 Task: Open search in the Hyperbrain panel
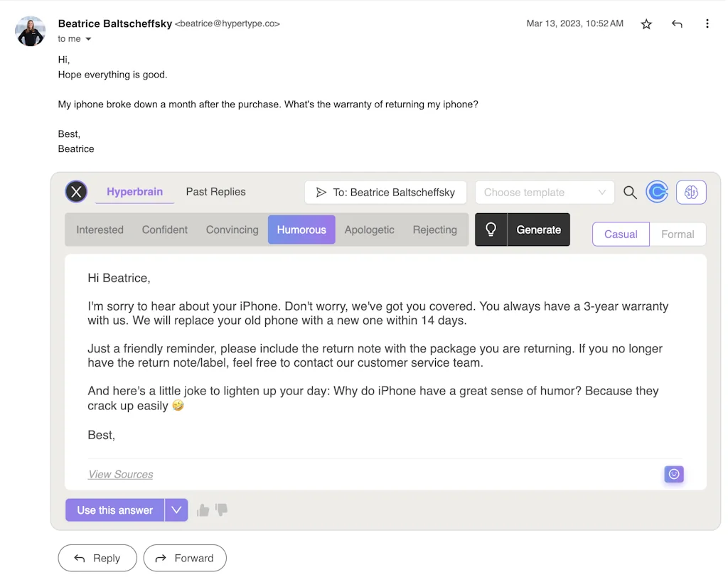point(630,192)
